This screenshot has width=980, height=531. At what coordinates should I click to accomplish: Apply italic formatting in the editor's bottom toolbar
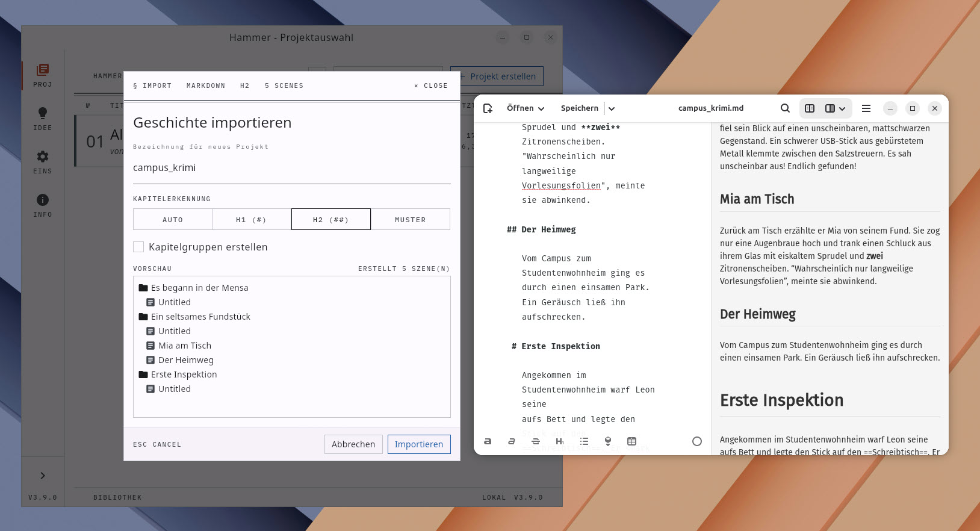(511, 441)
